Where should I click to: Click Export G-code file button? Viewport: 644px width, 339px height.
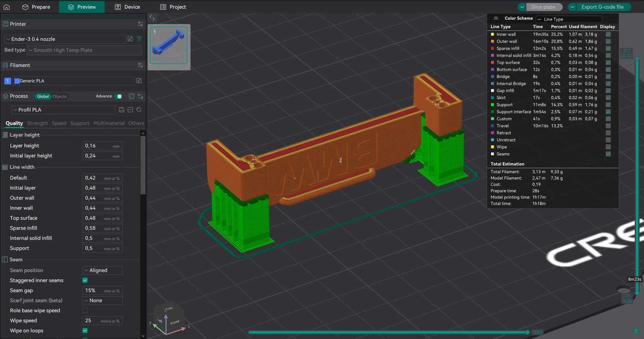(x=603, y=7)
